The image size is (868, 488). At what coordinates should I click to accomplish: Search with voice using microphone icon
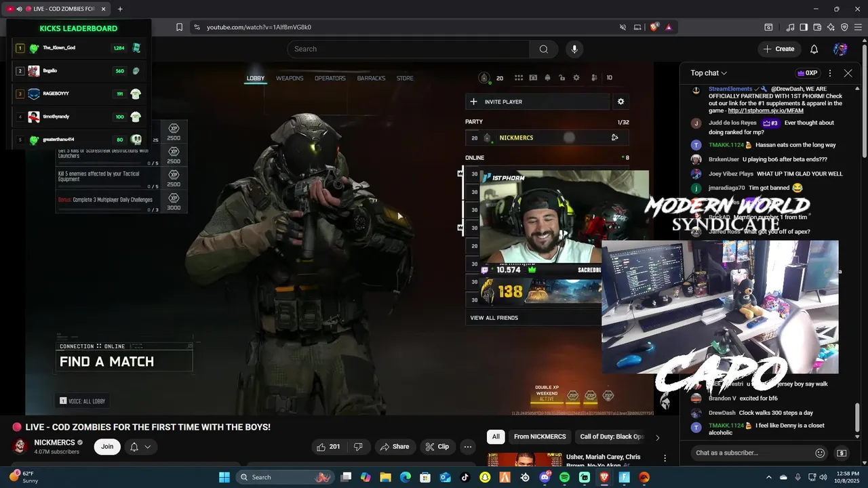click(574, 49)
